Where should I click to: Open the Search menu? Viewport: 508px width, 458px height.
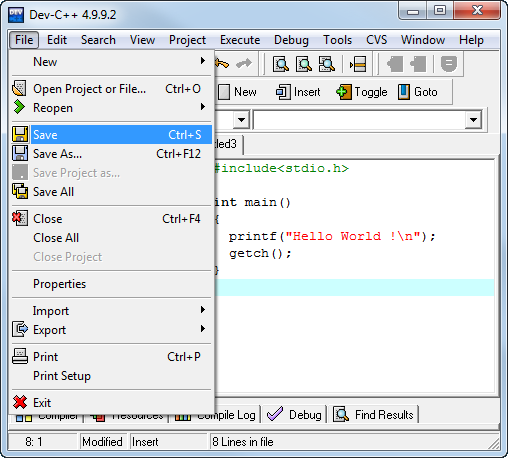point(98,40)
